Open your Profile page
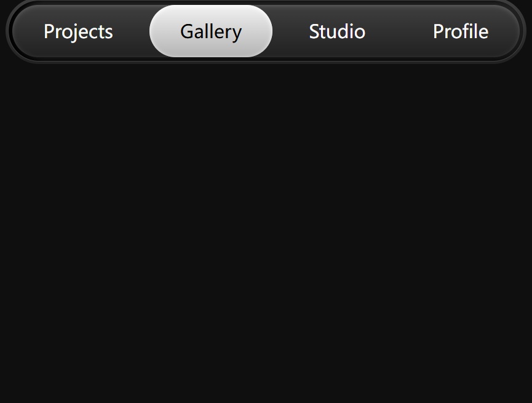This screenshot has width=532, height=403. 461,31
